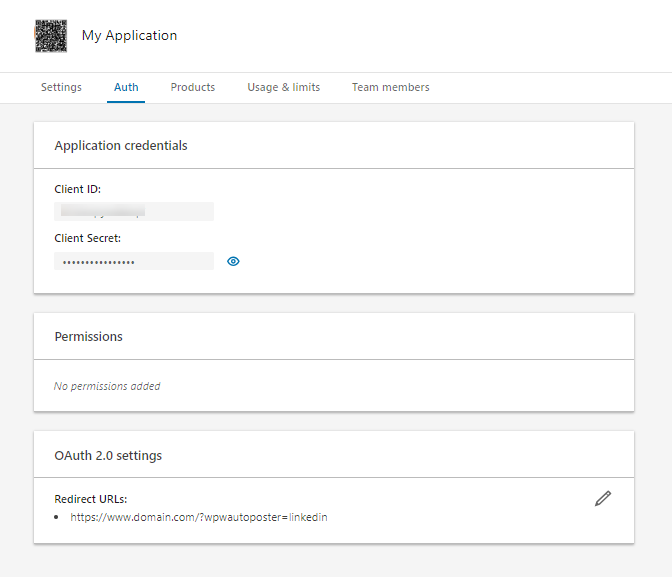Click the Application credentials heading

[x=121, y=146]
